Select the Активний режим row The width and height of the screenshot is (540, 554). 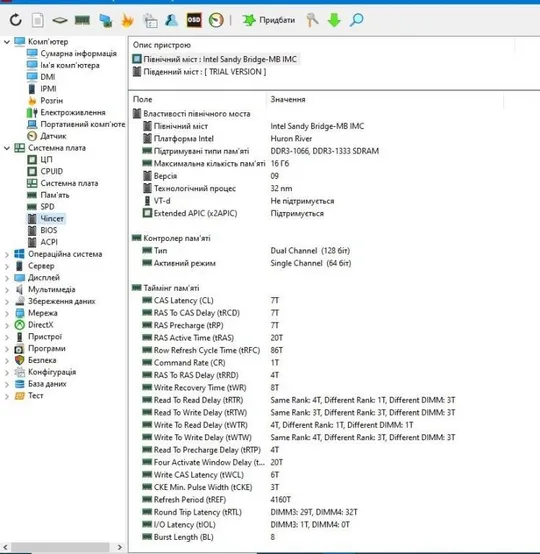click(246, 263)
